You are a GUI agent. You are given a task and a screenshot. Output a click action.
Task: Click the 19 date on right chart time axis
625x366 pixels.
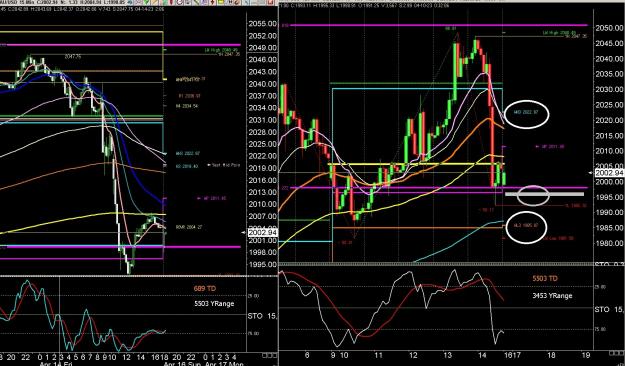586,355
